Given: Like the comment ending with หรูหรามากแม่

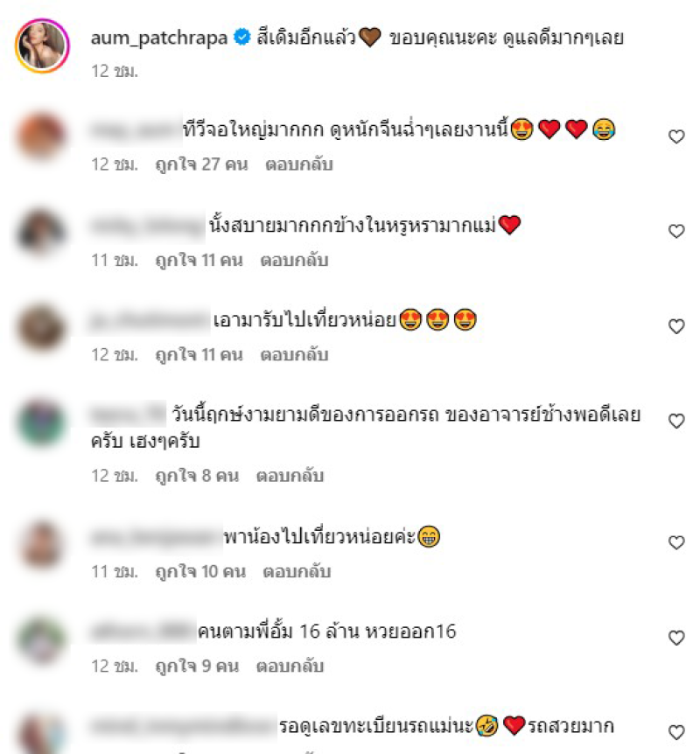Looking at the screenshot, I should [676, 231].
